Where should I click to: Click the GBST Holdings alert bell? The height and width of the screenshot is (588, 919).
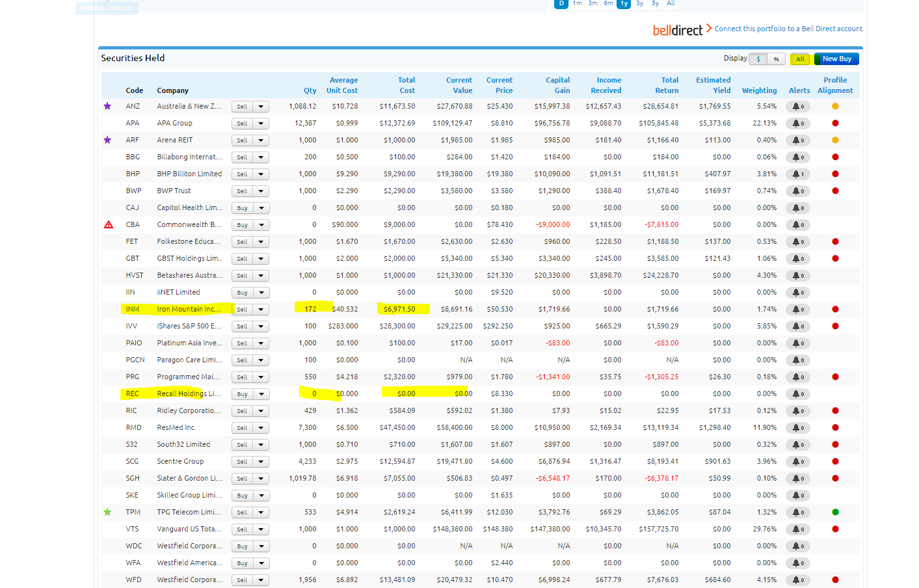pyautogui.click(x=798, y=259)
